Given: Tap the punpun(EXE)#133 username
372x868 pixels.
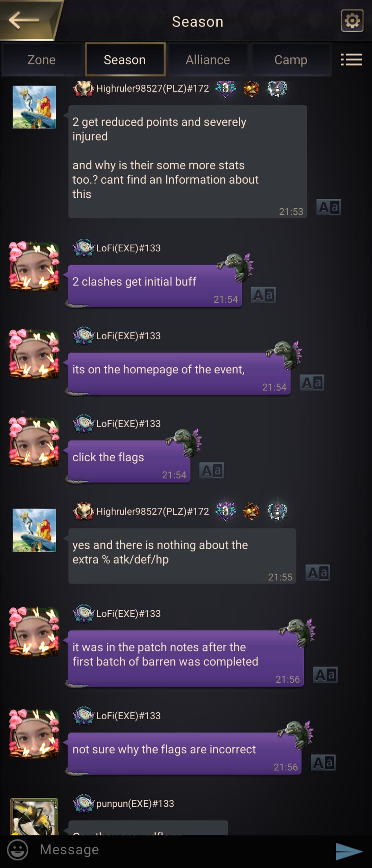Looking at the screenshot, I should [135, 804].
